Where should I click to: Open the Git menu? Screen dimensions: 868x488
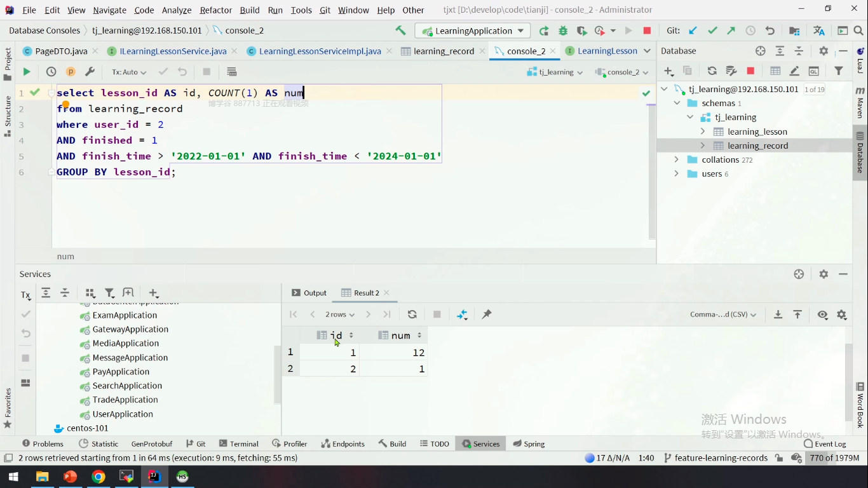point(325,10)
